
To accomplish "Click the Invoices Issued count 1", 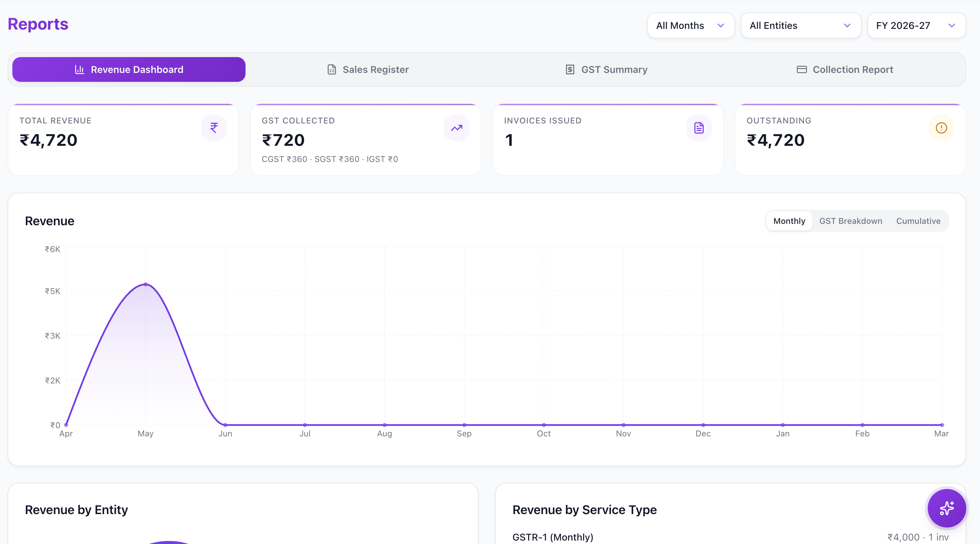I will 509,140.
